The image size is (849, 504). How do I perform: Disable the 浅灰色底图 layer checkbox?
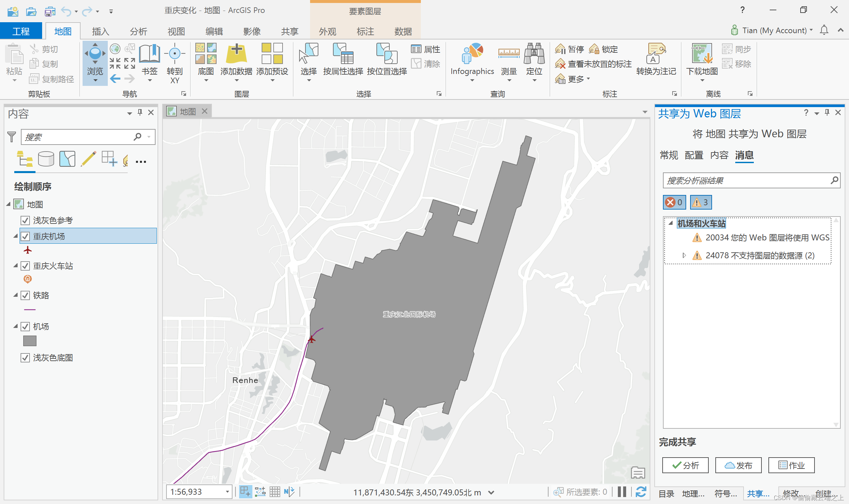pyautogui.click(x=25, y=358)
